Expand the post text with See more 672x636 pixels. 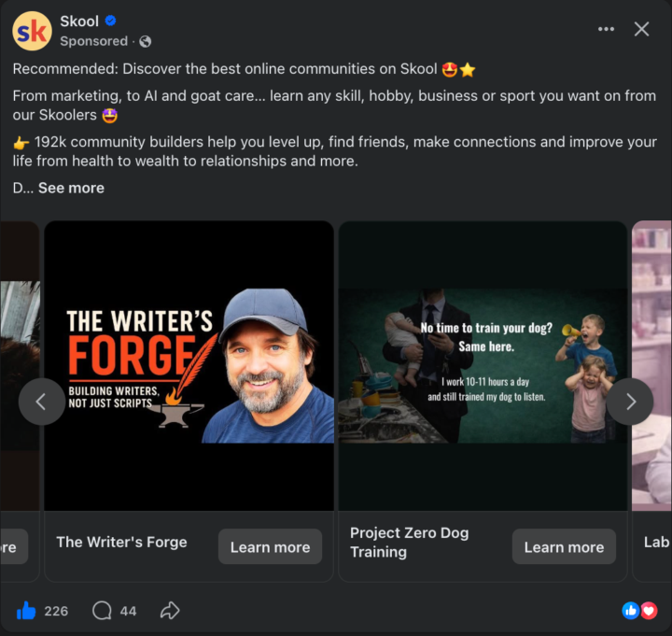coord(71,188)
